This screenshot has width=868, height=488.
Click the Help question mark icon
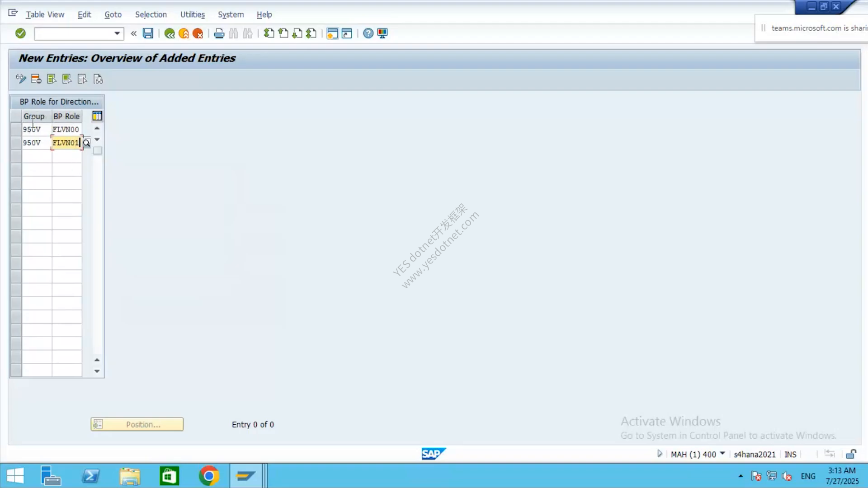pos(368,33)
